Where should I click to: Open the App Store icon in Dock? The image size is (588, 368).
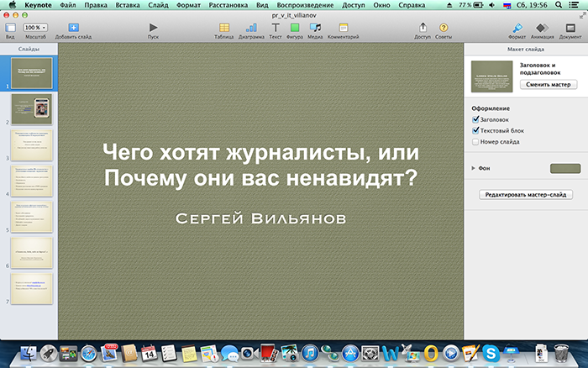tap(350, 354)
